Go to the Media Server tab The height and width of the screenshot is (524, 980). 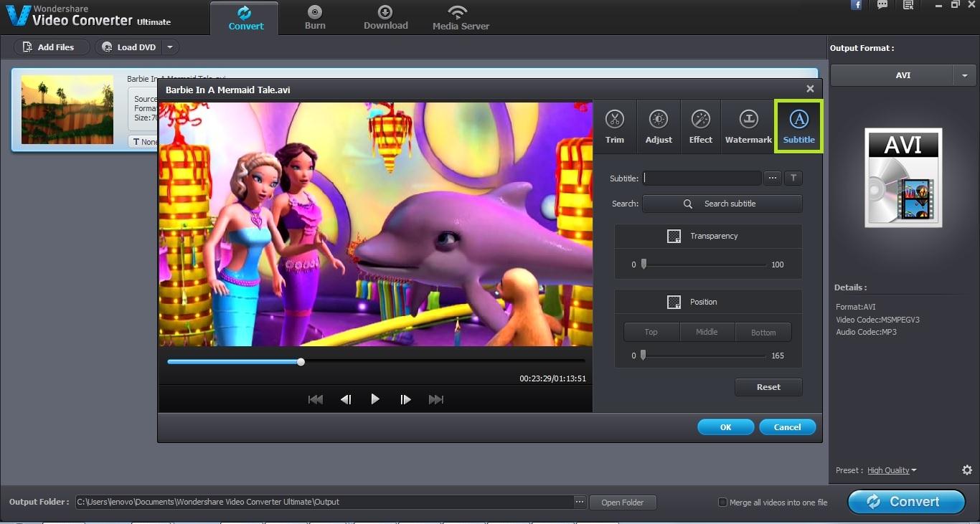pos(461,18)
